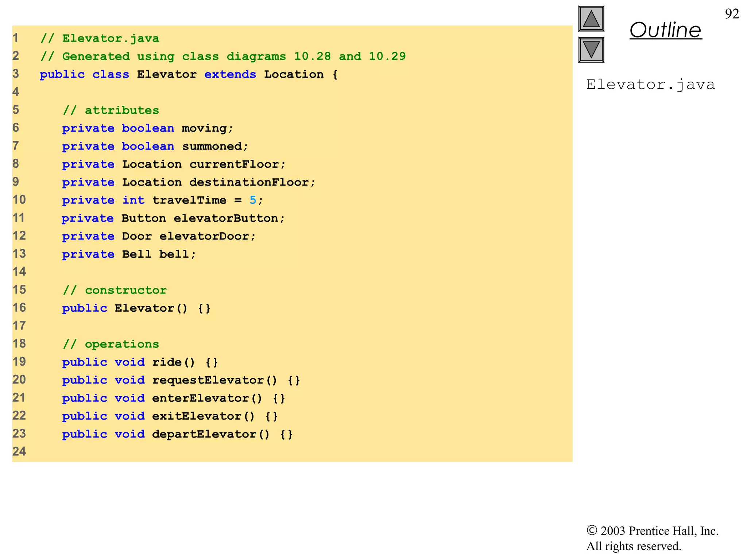Select 'private boolean summoned;' line
The width and height of the screenshot is (747, 560).
coord(155,146)
